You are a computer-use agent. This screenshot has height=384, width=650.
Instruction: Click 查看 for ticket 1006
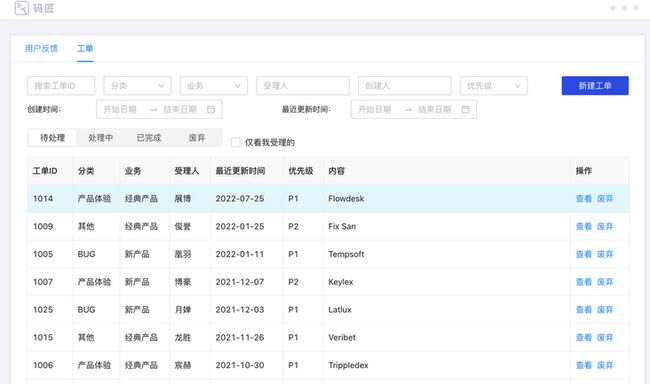[x=584, y=365]
